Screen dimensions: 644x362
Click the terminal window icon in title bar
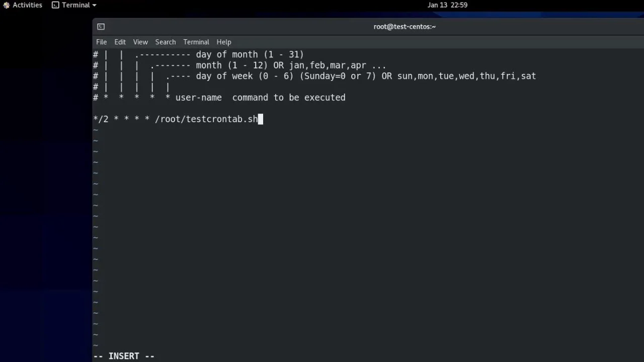tap(101, 27)
